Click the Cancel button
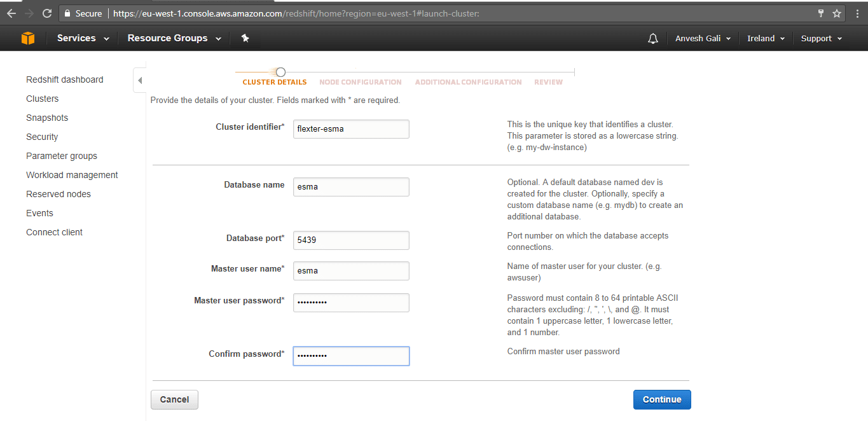 174,399
